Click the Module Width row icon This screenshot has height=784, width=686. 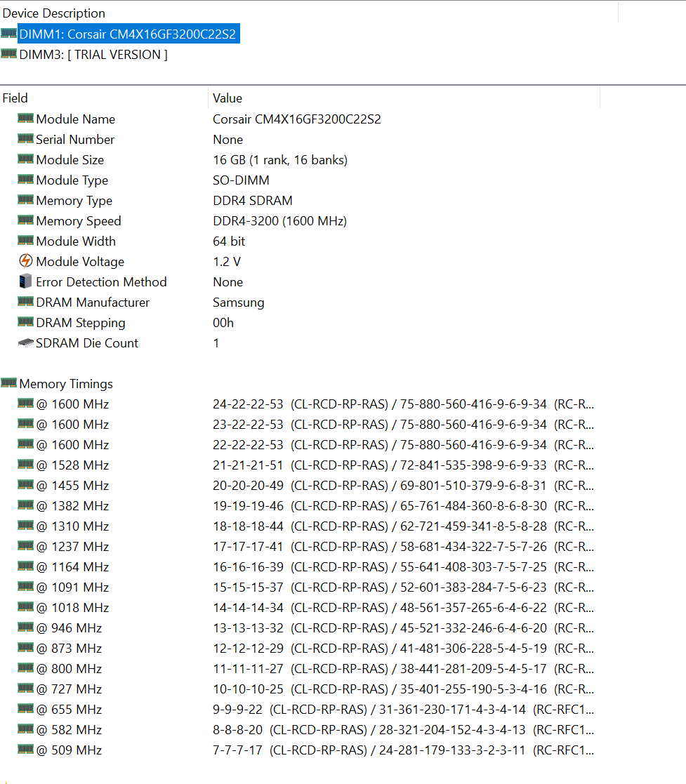tap(25, 240)
